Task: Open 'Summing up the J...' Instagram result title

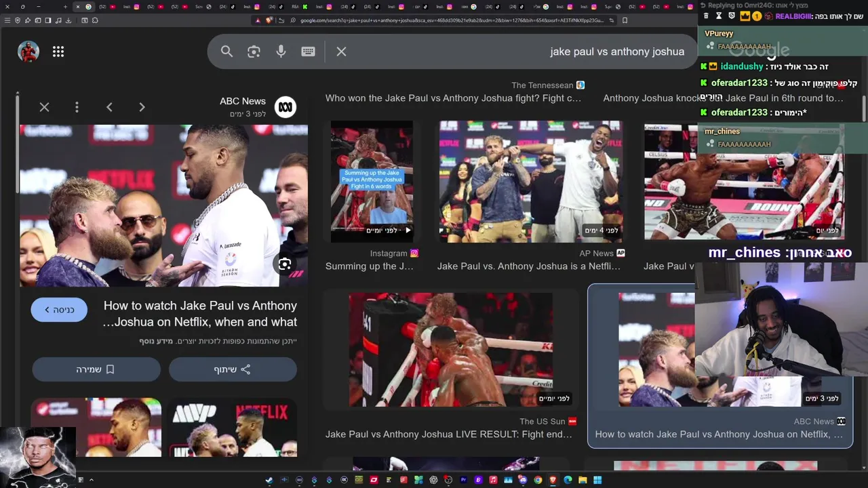Action: 370,266
